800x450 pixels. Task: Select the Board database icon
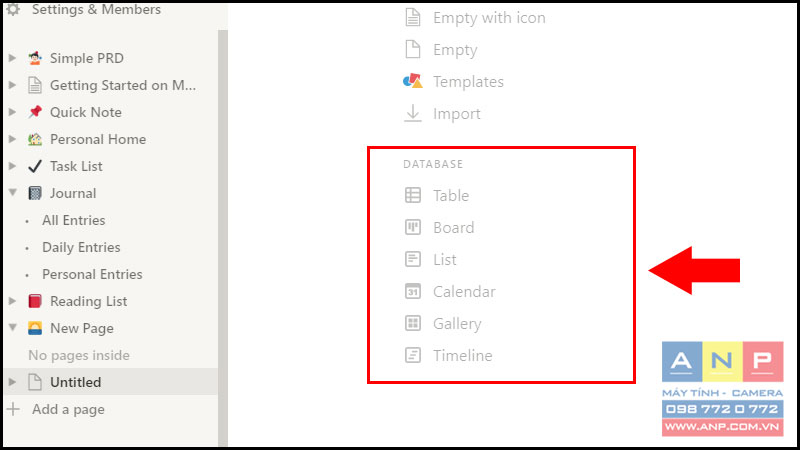coord(413,227)
